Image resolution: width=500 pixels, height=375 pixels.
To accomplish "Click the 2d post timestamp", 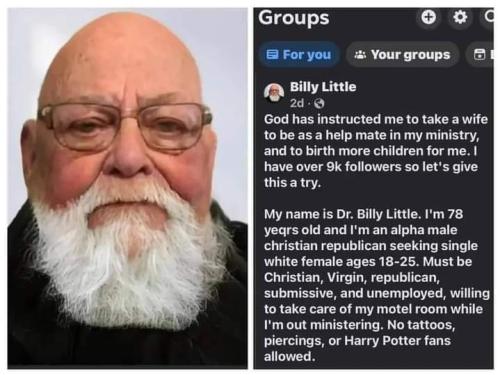I will coord(297,104).
